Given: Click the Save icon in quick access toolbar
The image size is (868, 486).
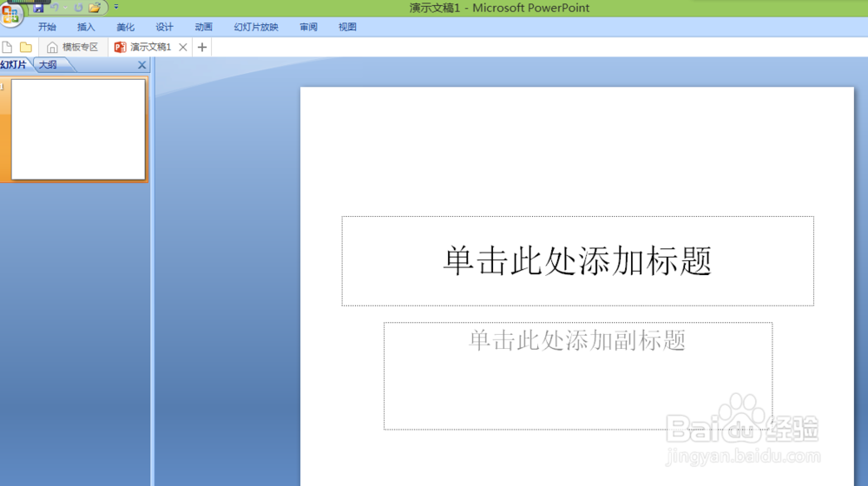Looking at the screenshot, I should pos(38,8).
